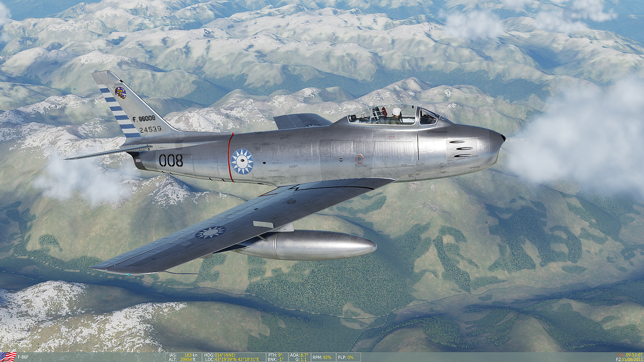Screen dimensions: 644x362
Task: Click the PTH pitch indicator
Action: (275, 355)
